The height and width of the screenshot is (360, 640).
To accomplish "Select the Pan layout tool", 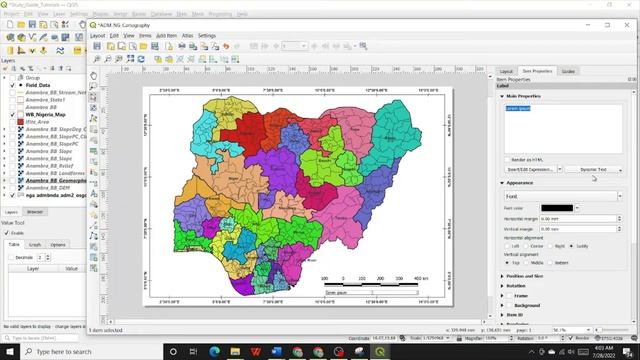I will [93, 76].
